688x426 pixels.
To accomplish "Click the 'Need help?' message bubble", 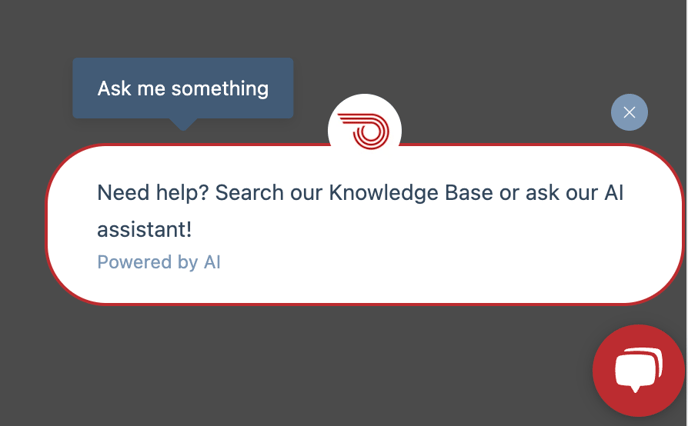I will (x=364, y=224).
